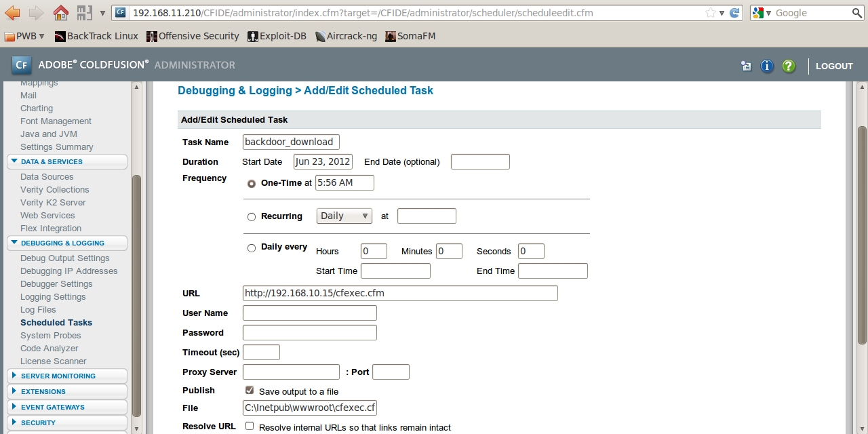Click the resource/document icon in ColdFusion header
868x434 pixels.
click(746, 66)
